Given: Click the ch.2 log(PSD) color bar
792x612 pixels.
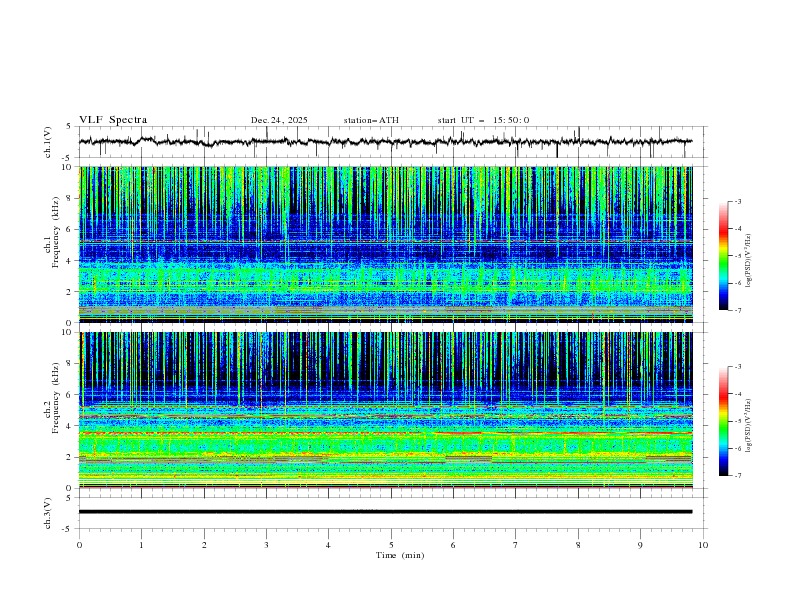Looking at the screenshot, I should [723, 421].
